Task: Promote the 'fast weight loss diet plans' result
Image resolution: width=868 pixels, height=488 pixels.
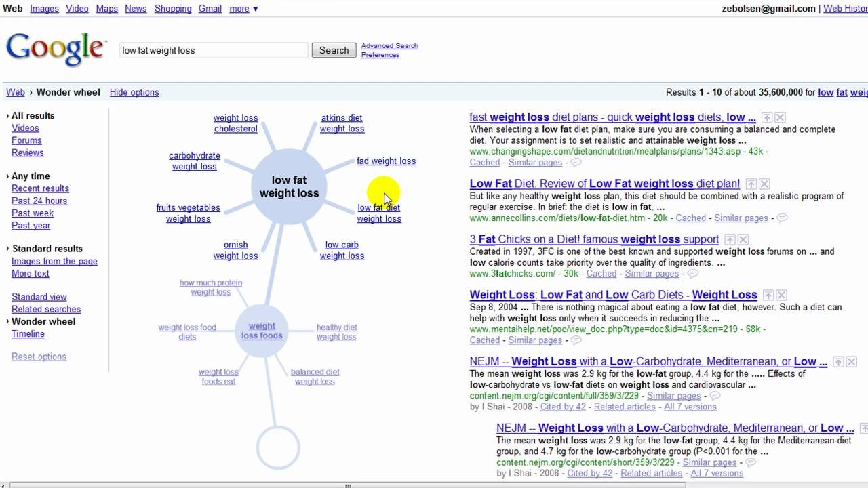Action: 767,117
